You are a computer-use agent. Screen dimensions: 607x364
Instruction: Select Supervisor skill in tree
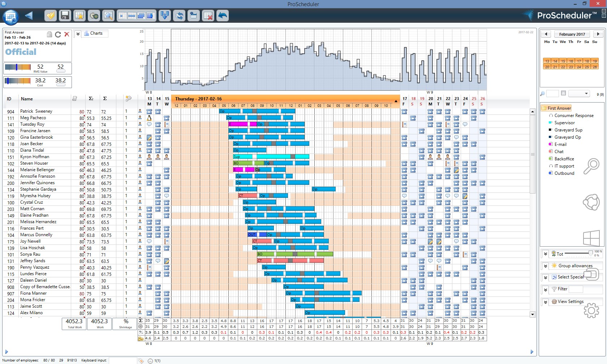564,123
